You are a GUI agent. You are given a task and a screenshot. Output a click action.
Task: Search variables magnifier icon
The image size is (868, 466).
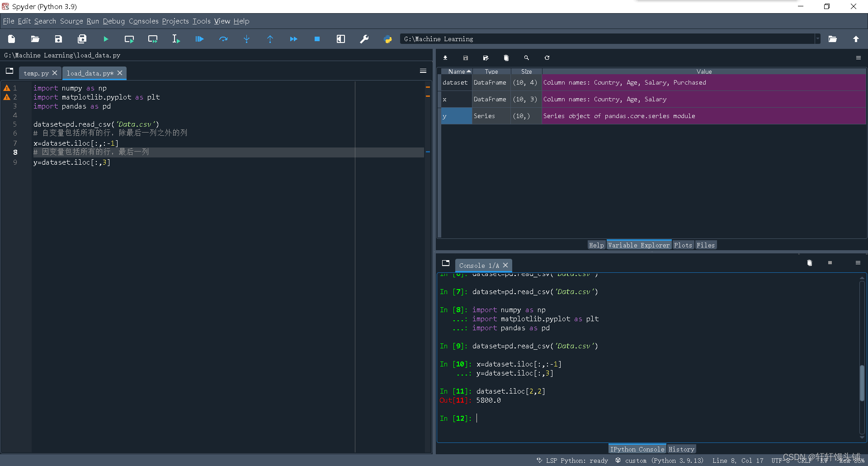pyautogui.click(x=527, y=58)
